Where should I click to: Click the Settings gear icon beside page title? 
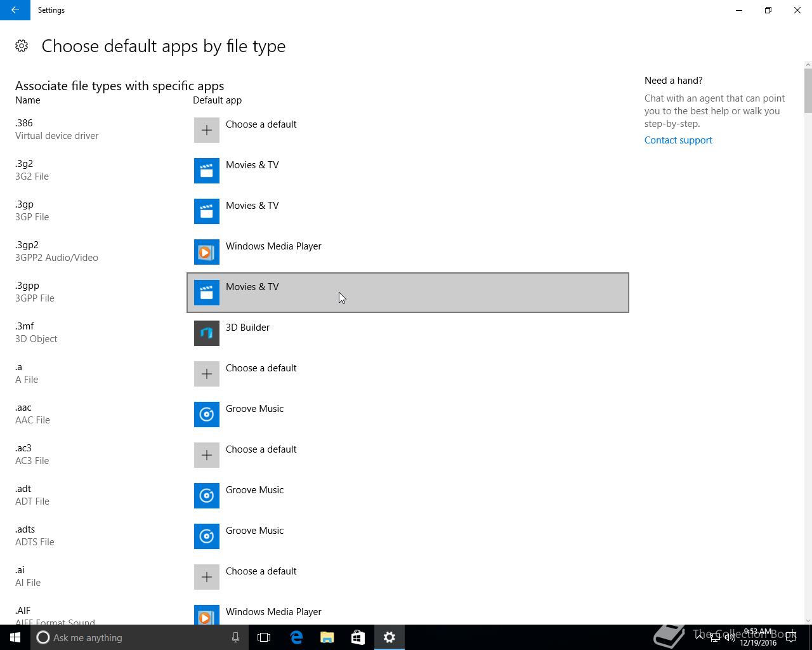pos(22,46)
